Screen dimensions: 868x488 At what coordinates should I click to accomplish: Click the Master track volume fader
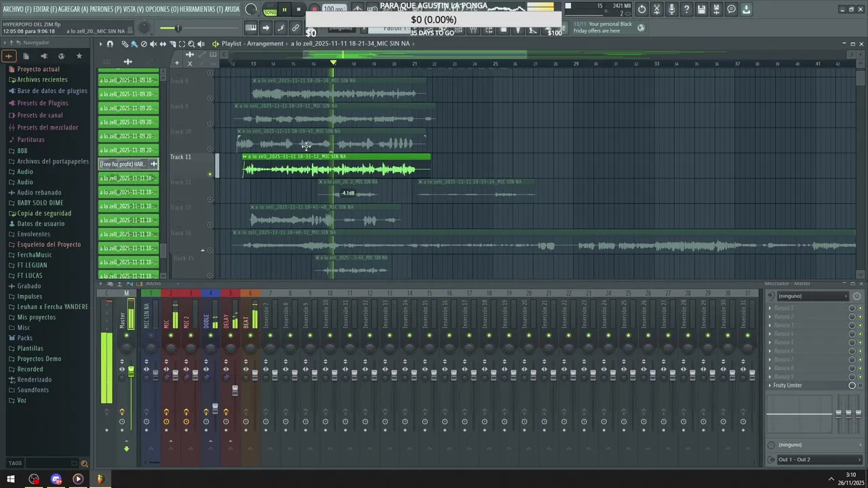(132, 371)
